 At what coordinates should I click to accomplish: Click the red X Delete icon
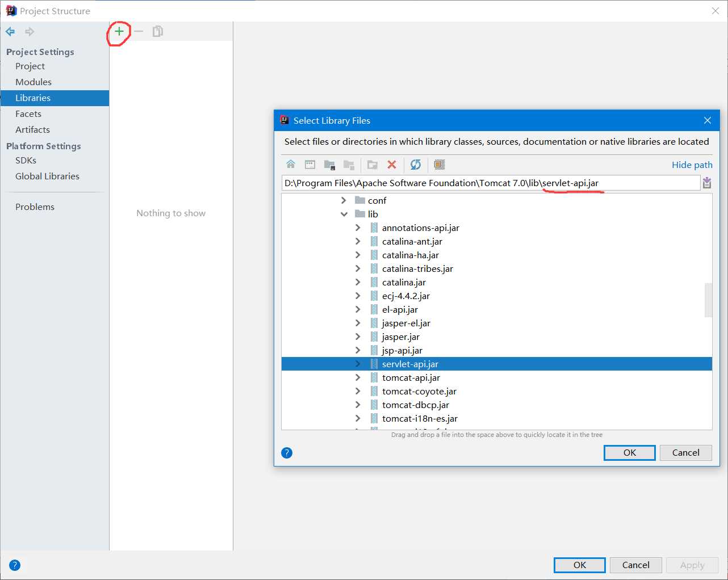pyautogui.click(x=392, y=165)
